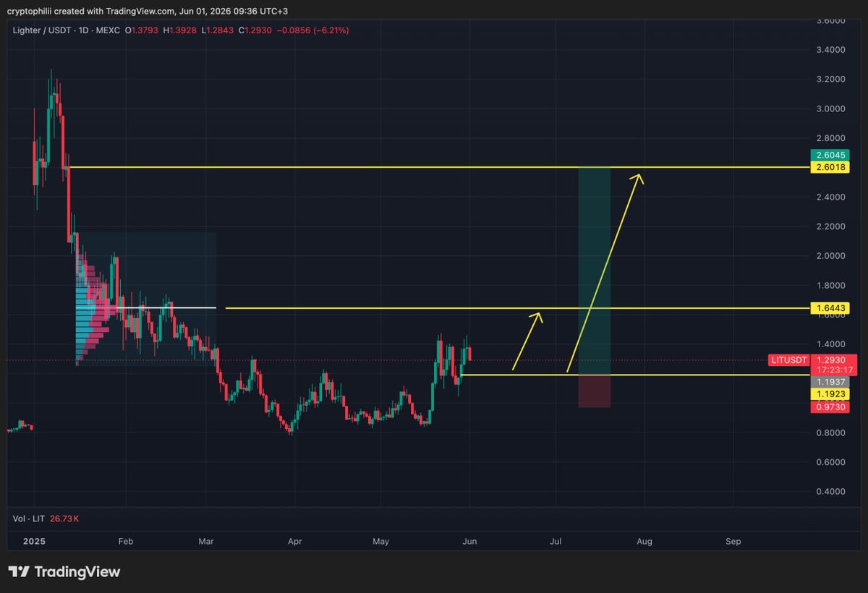
Task: Click the 2.8000 price axis label
Action: 830,138
